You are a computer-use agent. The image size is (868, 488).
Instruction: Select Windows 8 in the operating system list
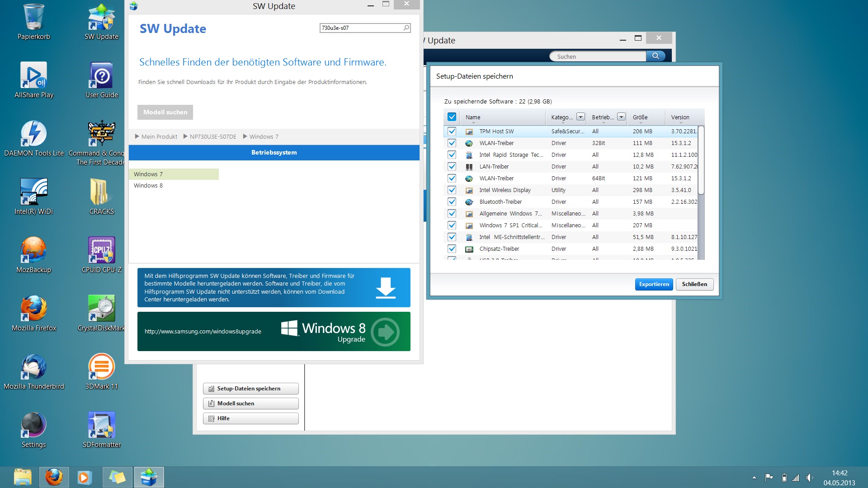click(x=148, y=186)
